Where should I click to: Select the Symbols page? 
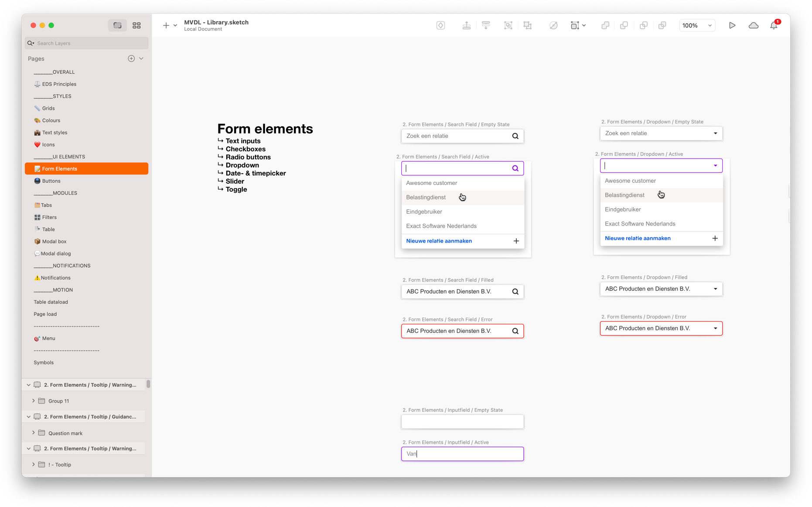(44, 363)
